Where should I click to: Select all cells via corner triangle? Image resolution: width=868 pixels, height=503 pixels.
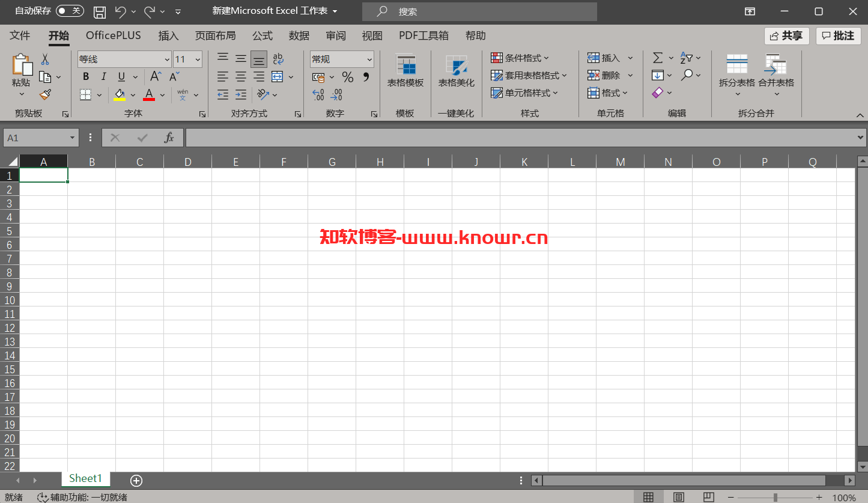[13, 162]
